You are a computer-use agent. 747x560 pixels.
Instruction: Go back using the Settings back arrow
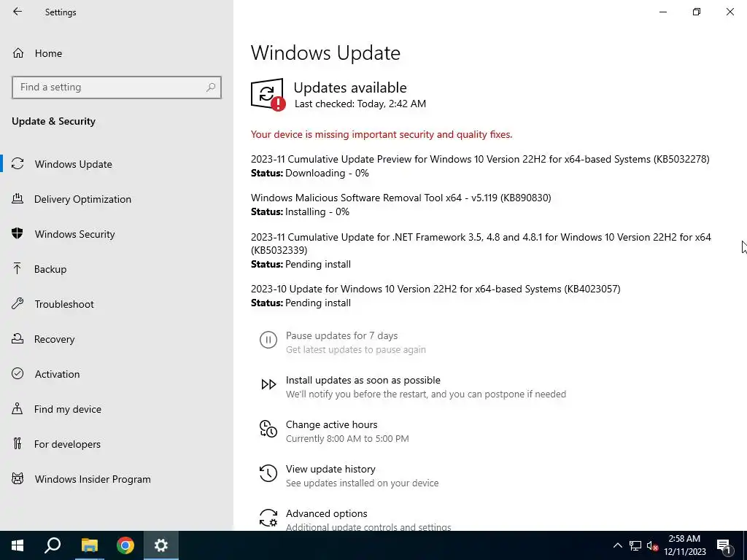[18, 12]
